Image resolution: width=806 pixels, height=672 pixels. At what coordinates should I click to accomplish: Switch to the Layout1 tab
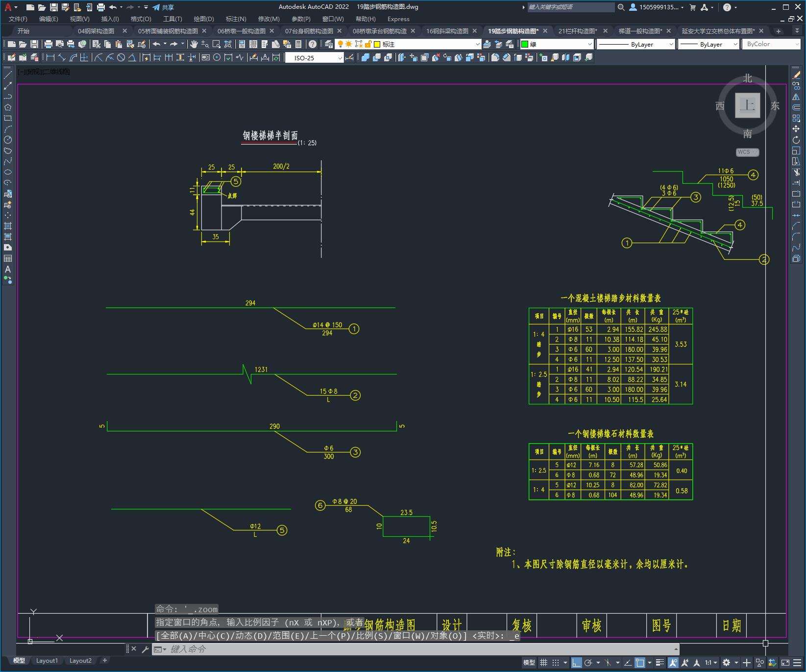47,660
